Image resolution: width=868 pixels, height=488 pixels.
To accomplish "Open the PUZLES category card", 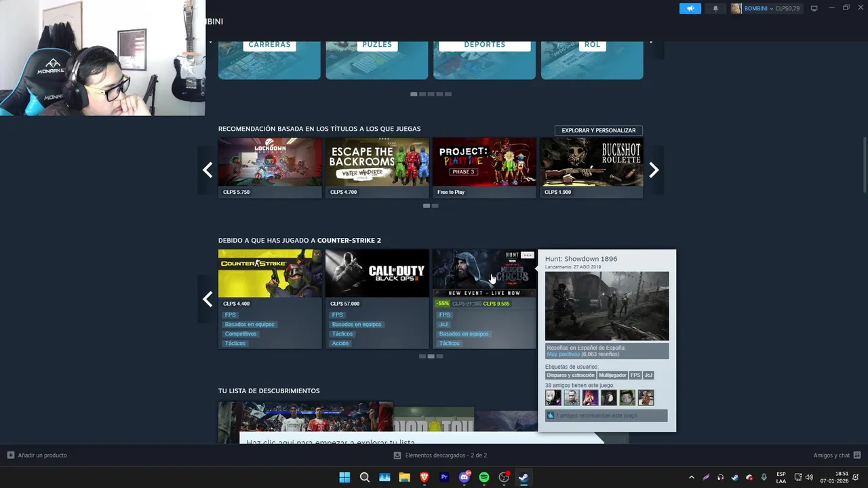I will click(x=377, y=60).
